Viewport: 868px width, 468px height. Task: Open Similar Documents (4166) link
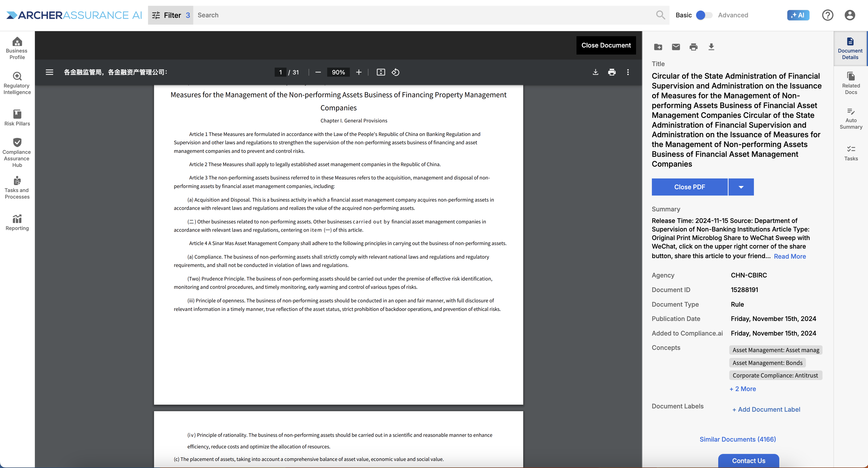tap(737, 439)
